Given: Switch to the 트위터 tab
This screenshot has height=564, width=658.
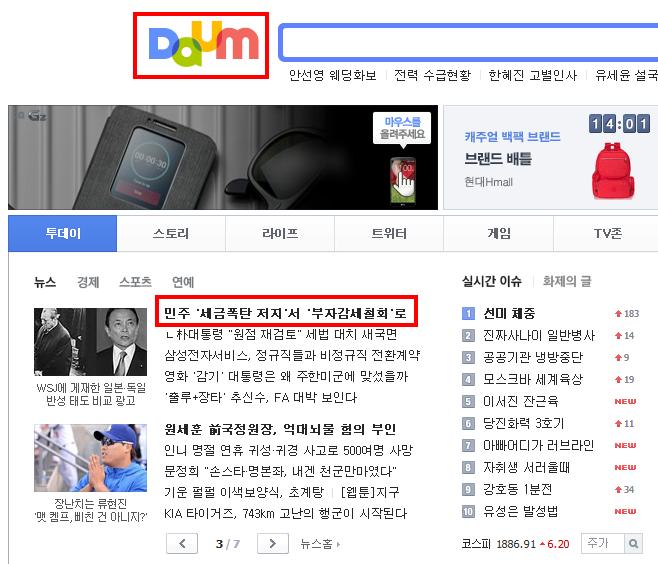Looking at the screenshot, I should [x=389, y=233].
